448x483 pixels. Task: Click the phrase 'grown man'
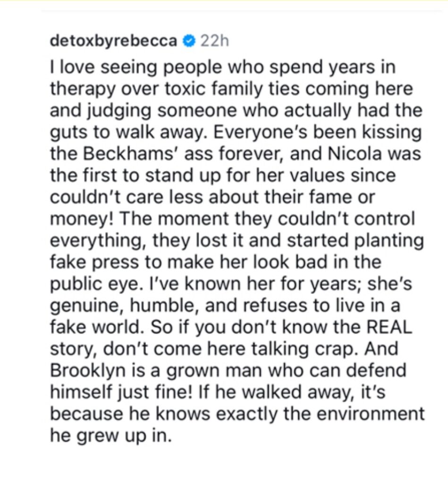(214, 371)
